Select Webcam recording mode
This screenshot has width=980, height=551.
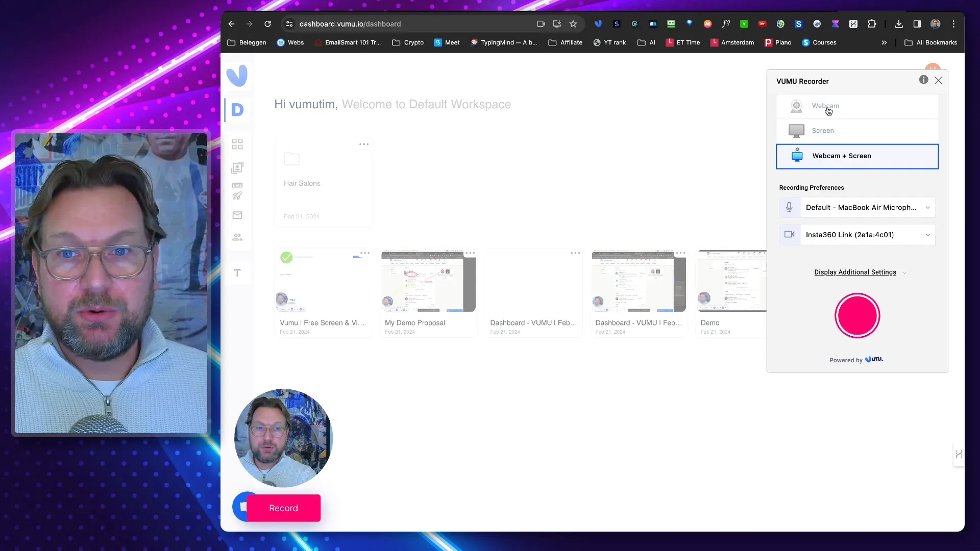click(857, 106)
